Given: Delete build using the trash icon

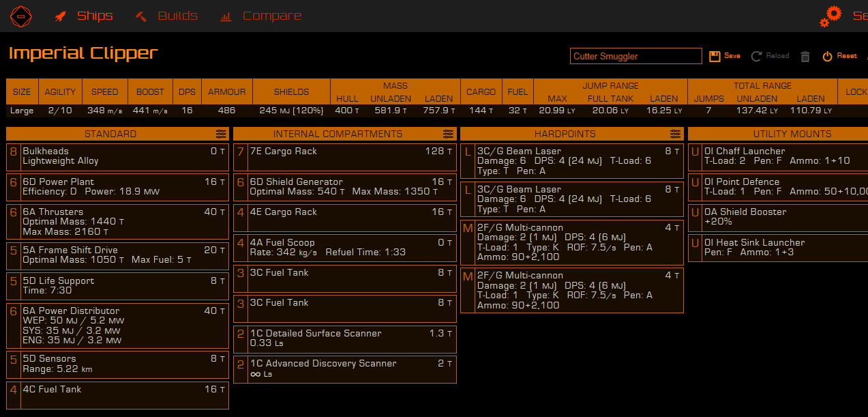Looking at the screenshot, I should [x=805, y=56].
